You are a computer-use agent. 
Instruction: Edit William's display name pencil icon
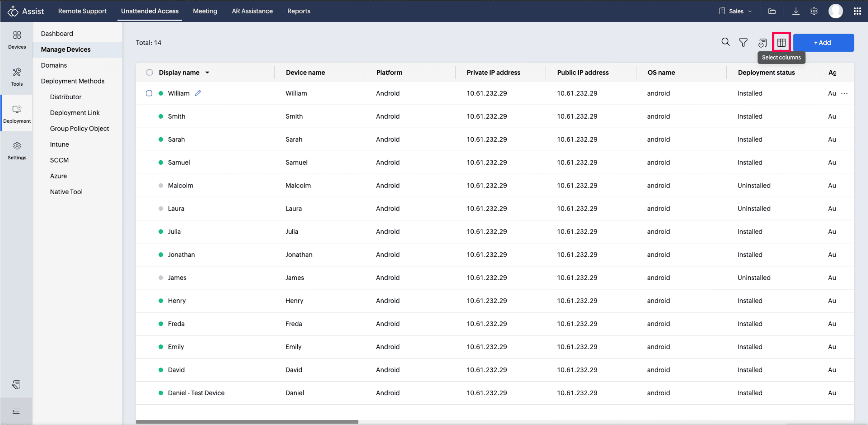198,93
